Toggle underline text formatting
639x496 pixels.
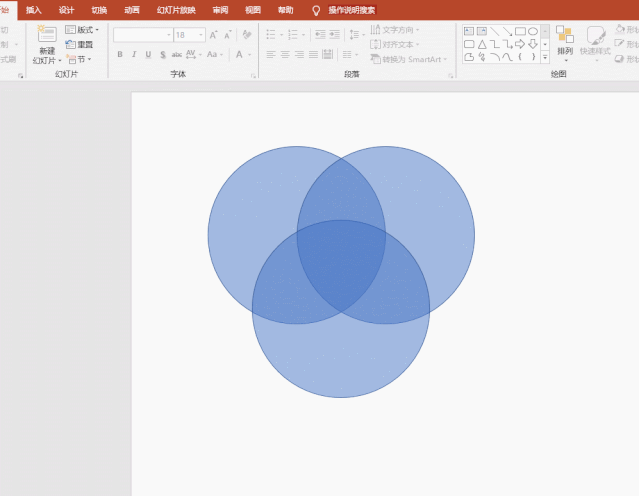coord(148,55)
